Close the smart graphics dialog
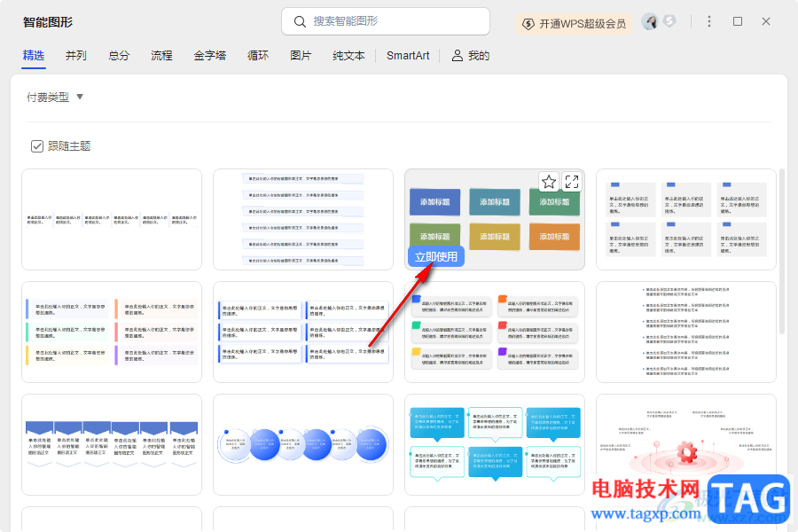 coord(766,21)
